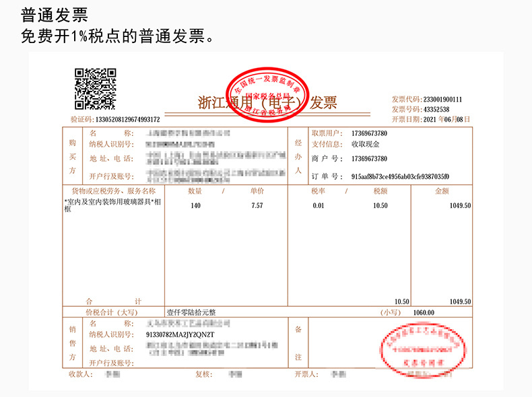Click the tax rate value 0.01
Image resolution: width=532 pixels, height=397 pixels.
click(319, 205)
